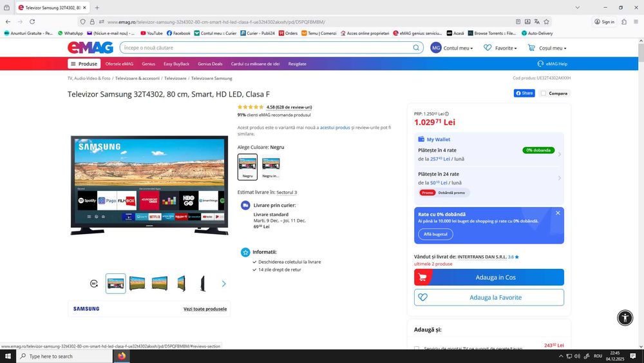Open the extensions puzzle icon
This screenshot has width=644, height=363.
point(624,22)
